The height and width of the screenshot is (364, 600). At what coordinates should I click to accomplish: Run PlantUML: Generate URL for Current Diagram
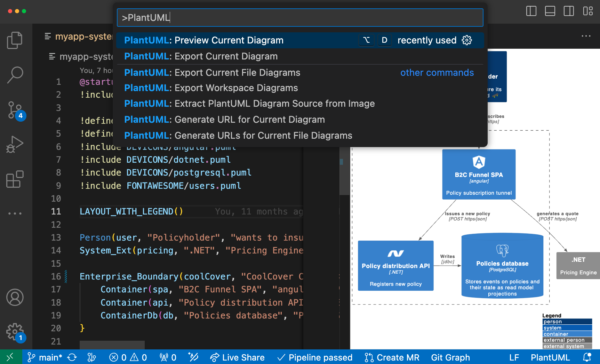tap(300, 120)
